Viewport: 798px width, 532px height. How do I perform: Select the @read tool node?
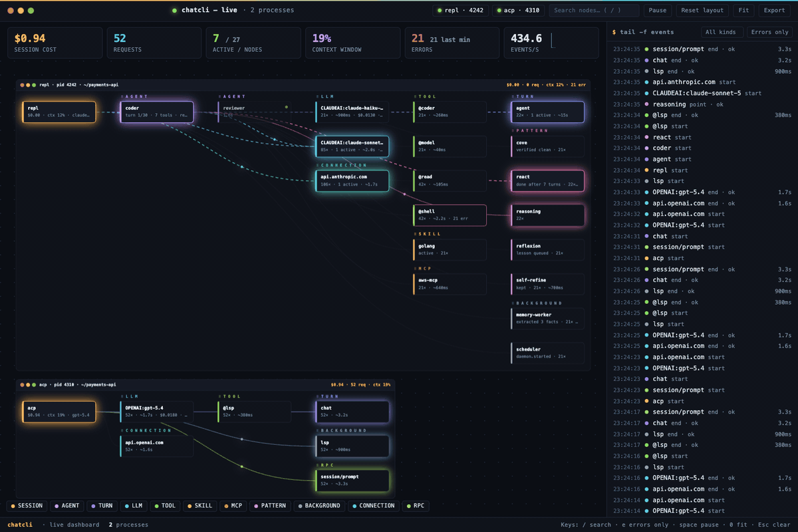pos(450,181)
